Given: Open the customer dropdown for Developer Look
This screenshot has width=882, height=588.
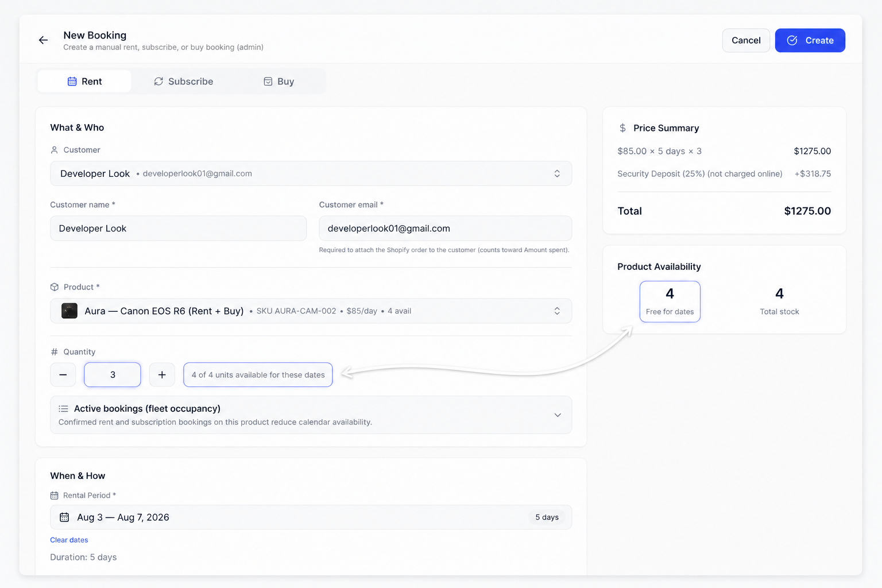Looking at the screenshot, I should pos(311,173).
